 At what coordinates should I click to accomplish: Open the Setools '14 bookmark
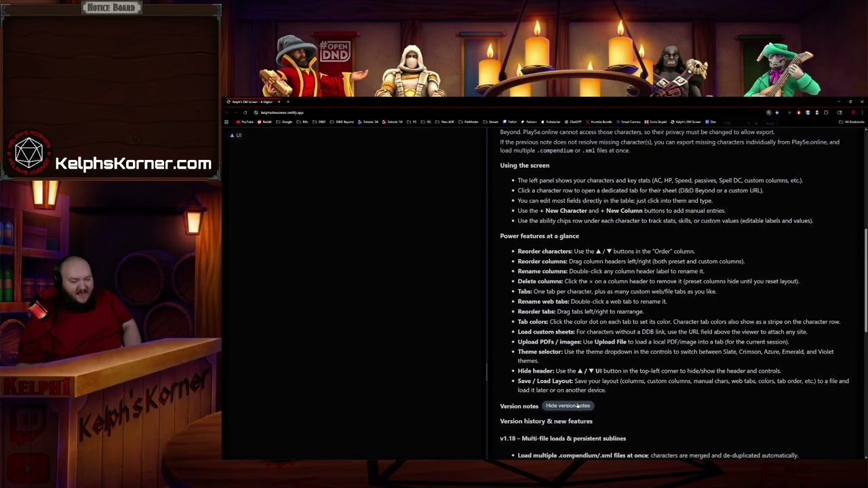(x=392, y=121)
